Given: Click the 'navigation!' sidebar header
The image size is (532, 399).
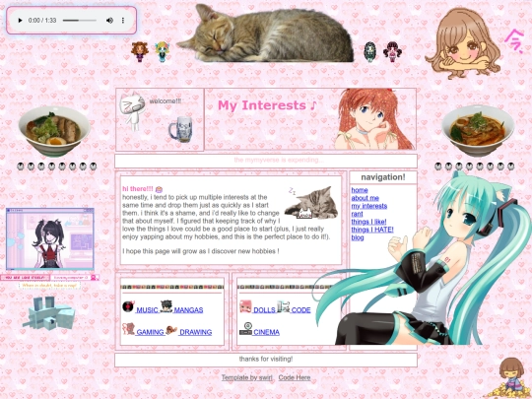Looking at the screenshot, I should pyautogui.click(x=383, y=177).
